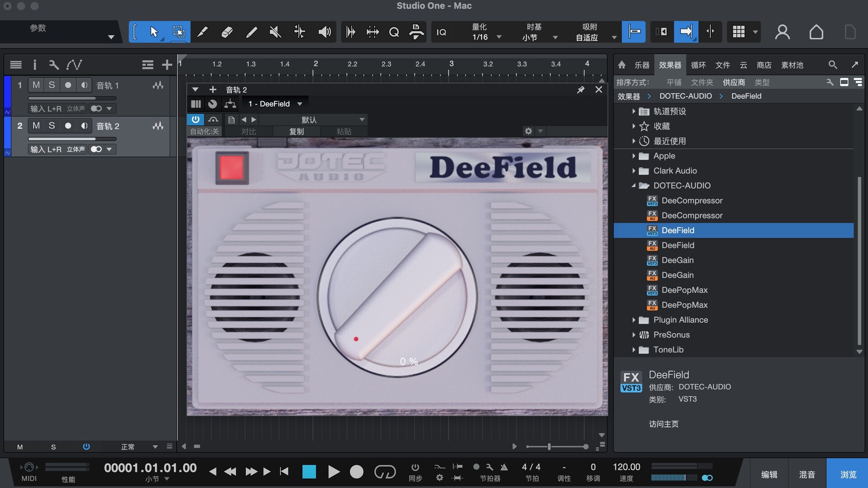Open plugin editor gear settings

pos(528,131)
